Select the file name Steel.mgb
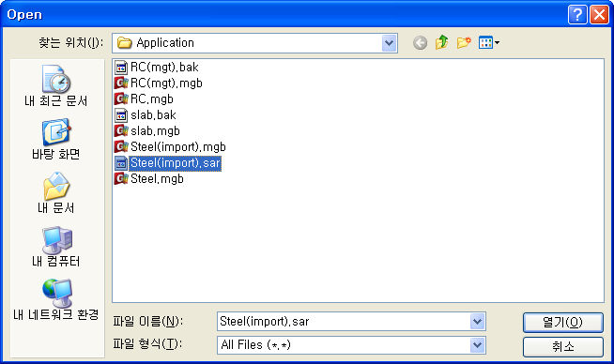This screenshot has height=364, width=614. (157, 179)
